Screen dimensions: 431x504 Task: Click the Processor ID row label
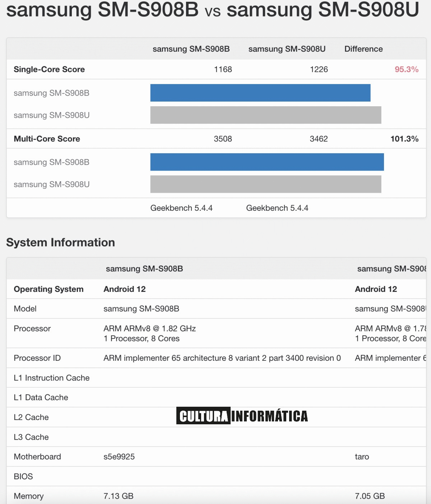(37, 358)
